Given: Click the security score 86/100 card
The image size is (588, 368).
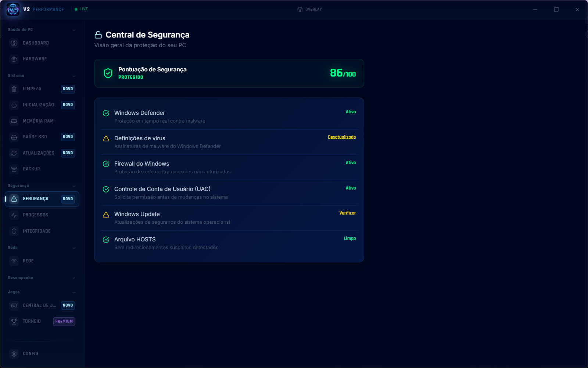Looking at the screenshot, I should [229, 73].
